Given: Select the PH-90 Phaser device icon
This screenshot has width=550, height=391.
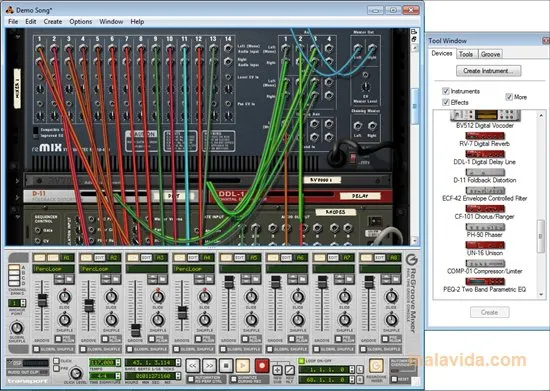Looking at the screenshot, I should tap(485, 227).
